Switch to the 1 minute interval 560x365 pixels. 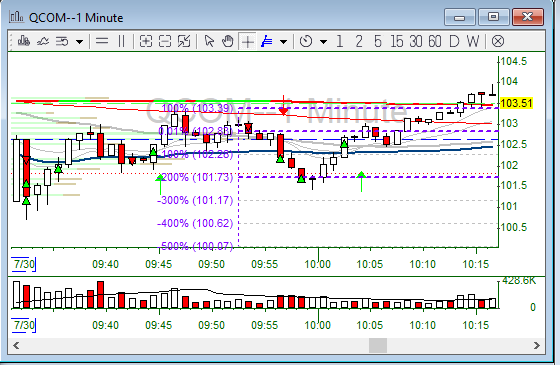(x=340, y=41)
